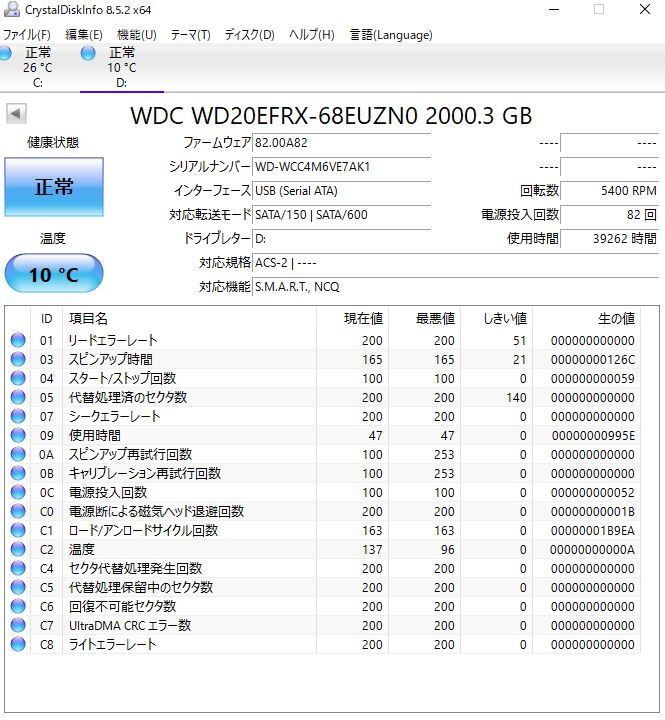Click the serial number field WD-WCC4M6VE7AK1
Screen dimensions: 665x720
click(x=342, y=167)
